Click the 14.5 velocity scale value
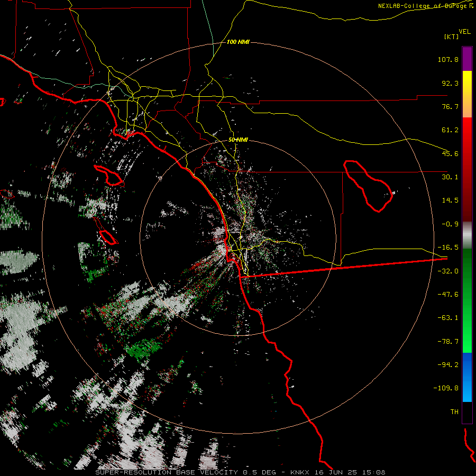476x476 pixels. tap(450, 200)
